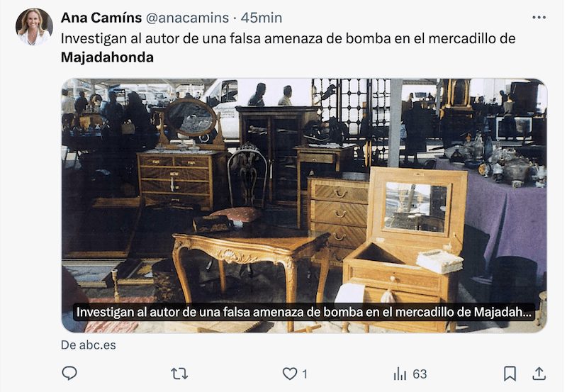Open the view analytics bar-chart icon
The image size is (567, 392).
pos(400,374)
